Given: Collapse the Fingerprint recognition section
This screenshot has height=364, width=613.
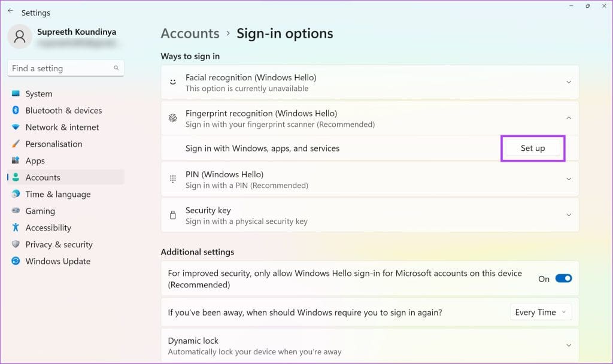Looking at the screenshot, I should coord(569,118).
